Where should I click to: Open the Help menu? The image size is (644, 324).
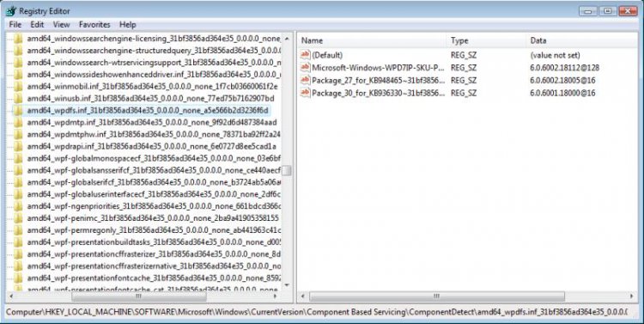click(128, 25)
